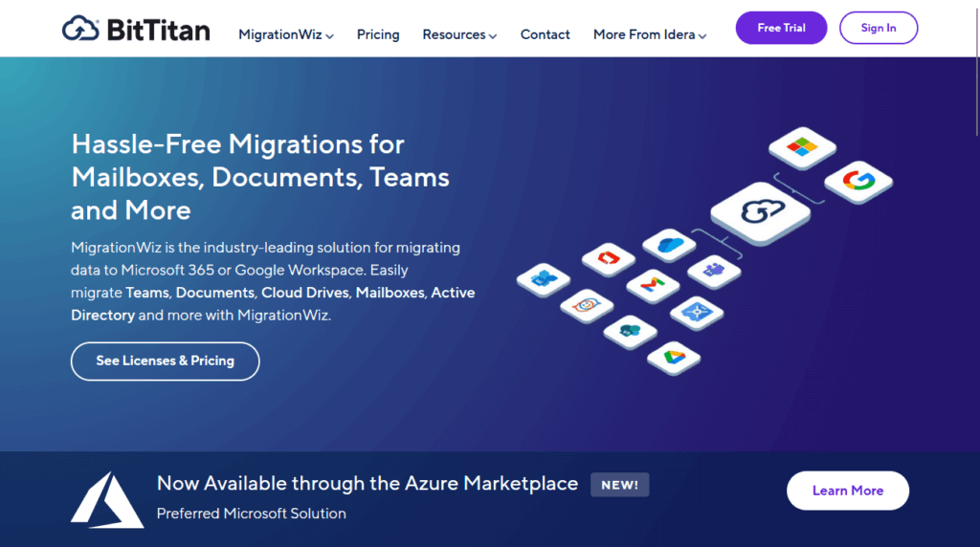This screenshot has width=980, height=547.
Task: Click Learn More in Azure banner
Action: pos(848,491)
